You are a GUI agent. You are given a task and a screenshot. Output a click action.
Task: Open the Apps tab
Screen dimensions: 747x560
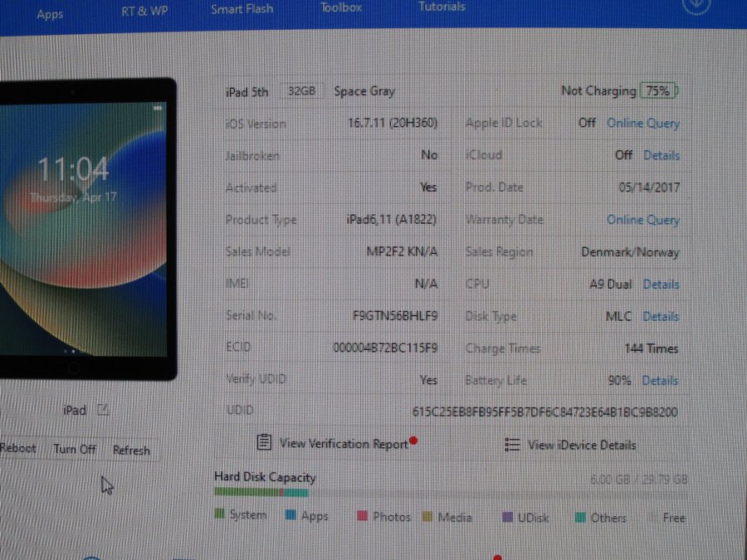(x=50, y=15)
